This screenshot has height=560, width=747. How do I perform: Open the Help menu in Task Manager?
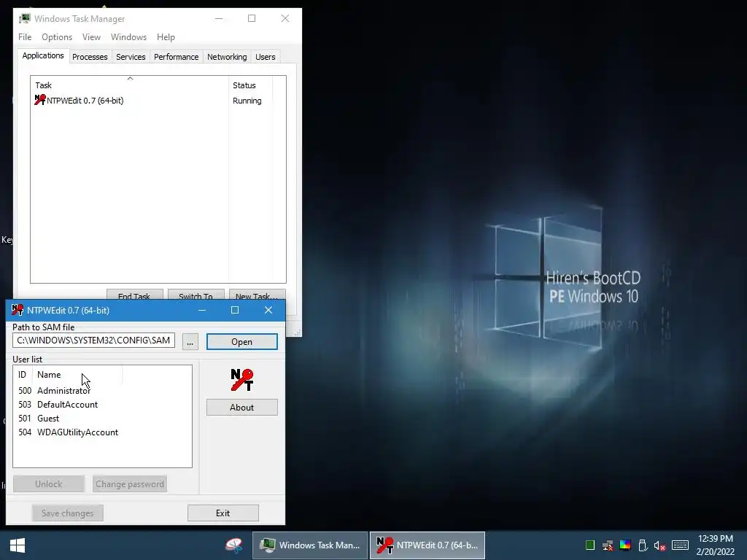[x=166, y=37]
